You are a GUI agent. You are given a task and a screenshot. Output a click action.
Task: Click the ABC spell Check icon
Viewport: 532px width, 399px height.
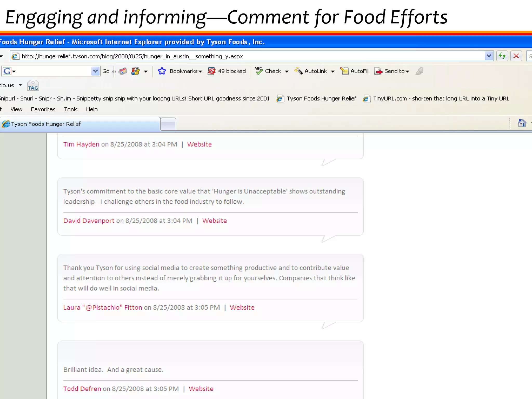pyautogui.click(x=258, y=71)
